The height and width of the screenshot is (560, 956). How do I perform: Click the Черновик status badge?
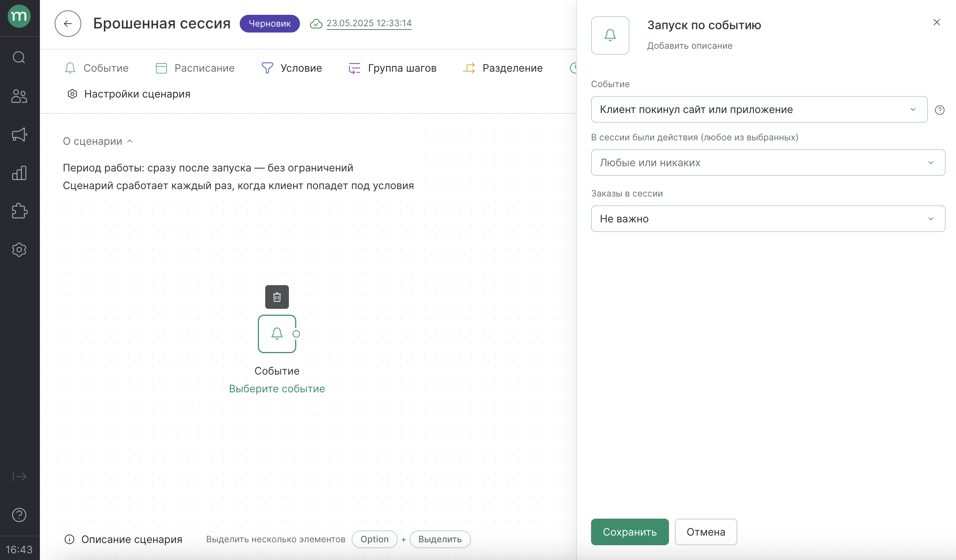[270, 24]
